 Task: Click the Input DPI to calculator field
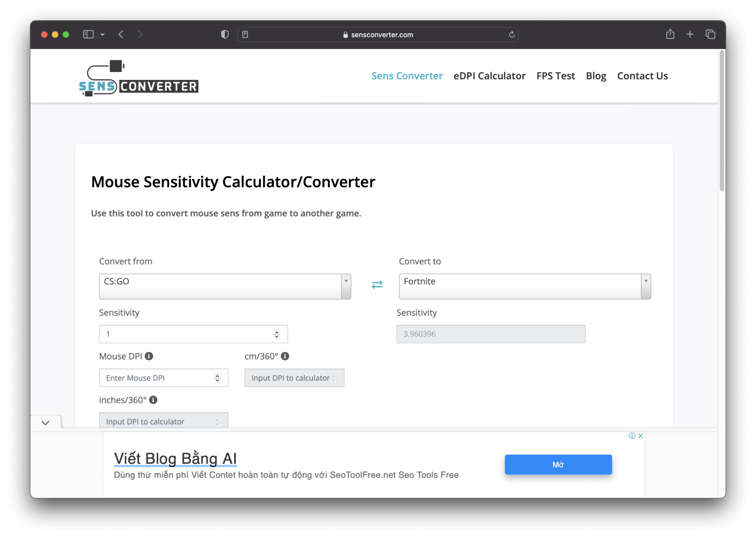click(x=294, y=377)
